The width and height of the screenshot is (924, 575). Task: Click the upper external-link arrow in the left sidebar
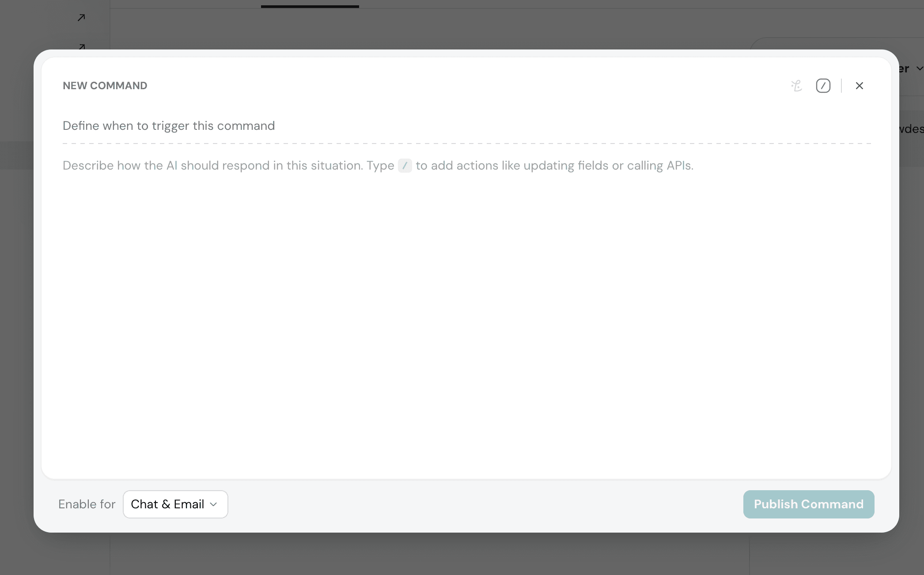click(81, 17)
